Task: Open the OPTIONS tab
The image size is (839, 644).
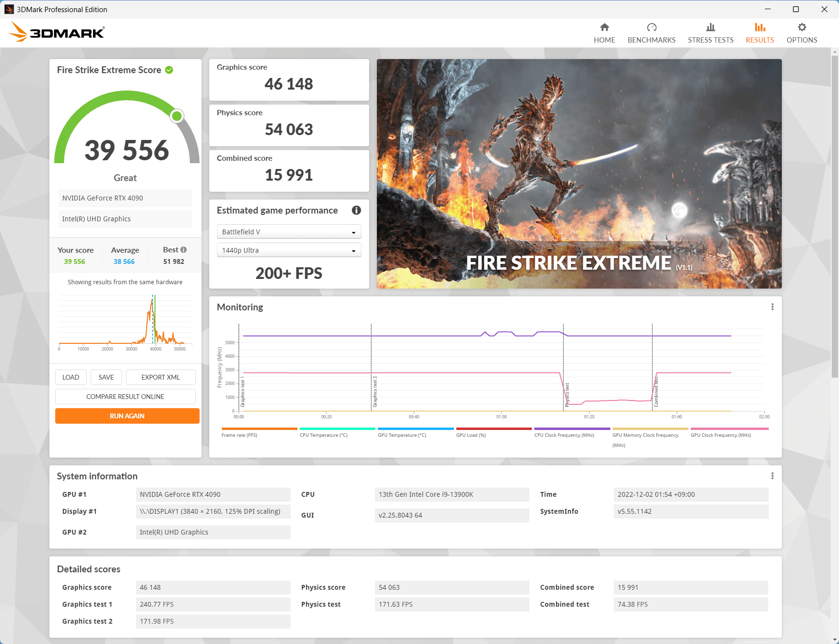Action: tap(802, 33)
